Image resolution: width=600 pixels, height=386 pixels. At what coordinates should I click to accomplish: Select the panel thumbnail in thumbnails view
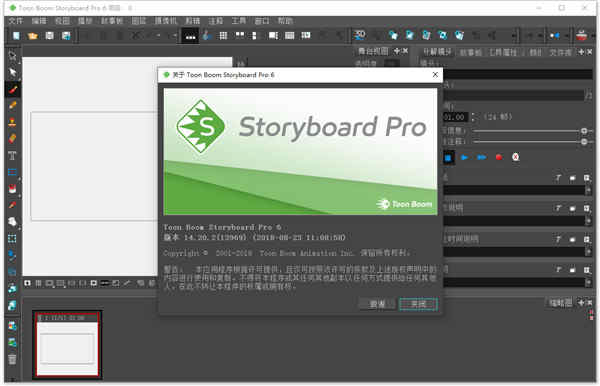[67, 344]
